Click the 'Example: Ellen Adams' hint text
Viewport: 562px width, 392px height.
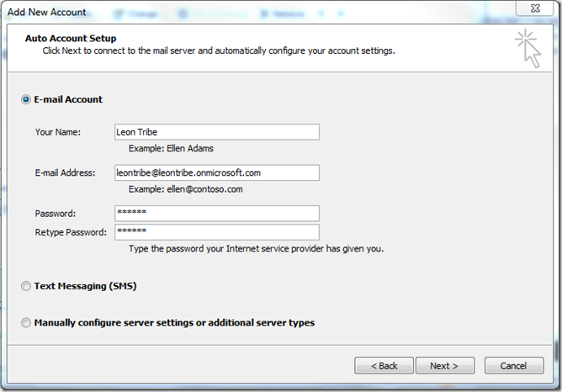click(x=171, y=148)
